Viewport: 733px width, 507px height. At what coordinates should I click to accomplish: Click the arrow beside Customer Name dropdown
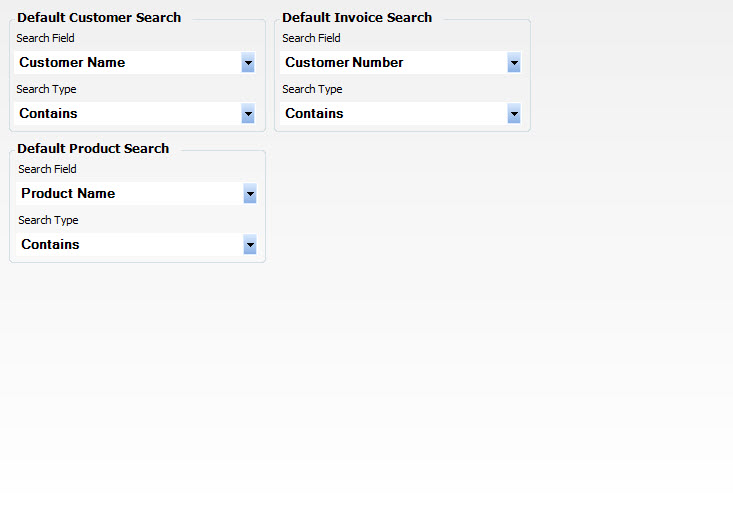(248, 63)
